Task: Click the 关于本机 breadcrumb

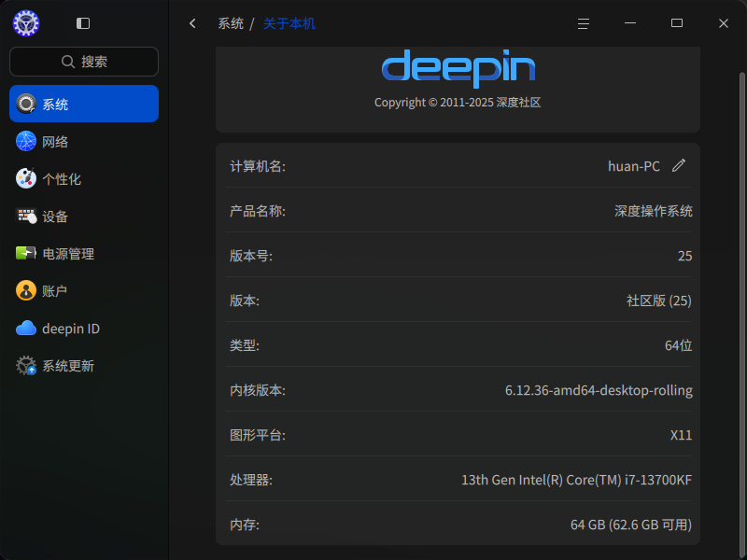Action: (289, 23)
